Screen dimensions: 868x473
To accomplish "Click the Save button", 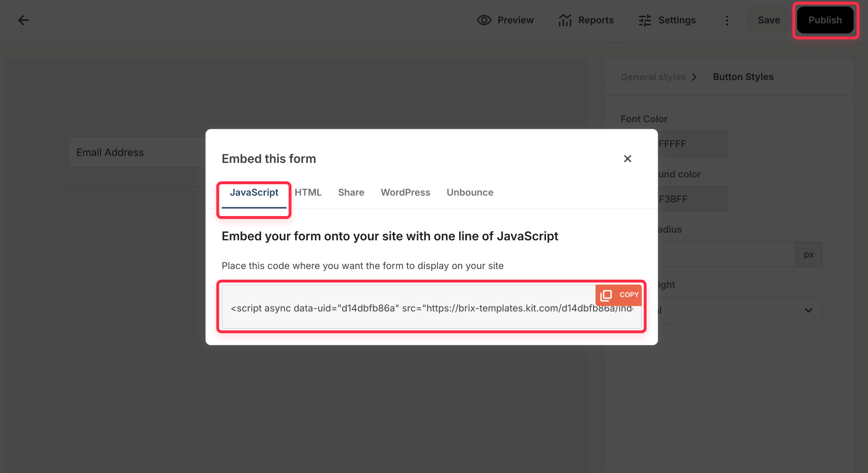I will pyautogui.click(x=769, y=20).
